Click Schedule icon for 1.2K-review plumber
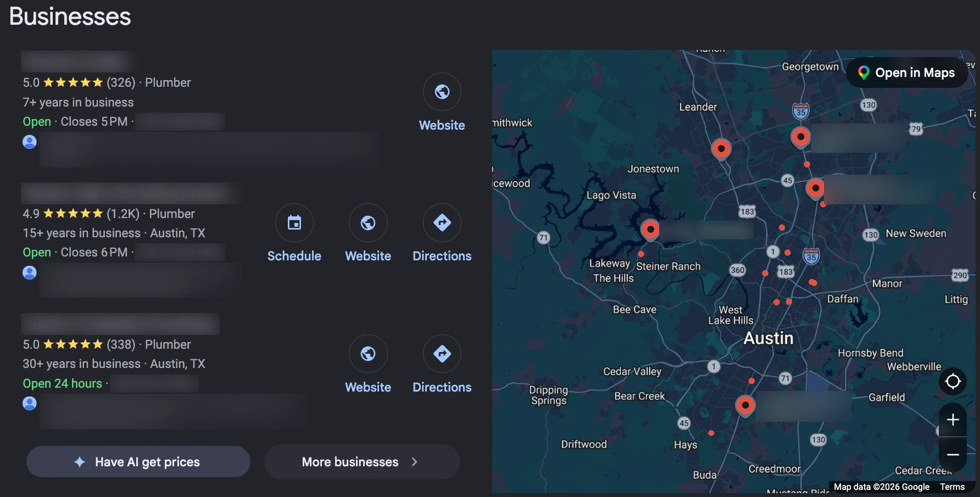This screenshot has width=980, height=497. click(294, 222)
